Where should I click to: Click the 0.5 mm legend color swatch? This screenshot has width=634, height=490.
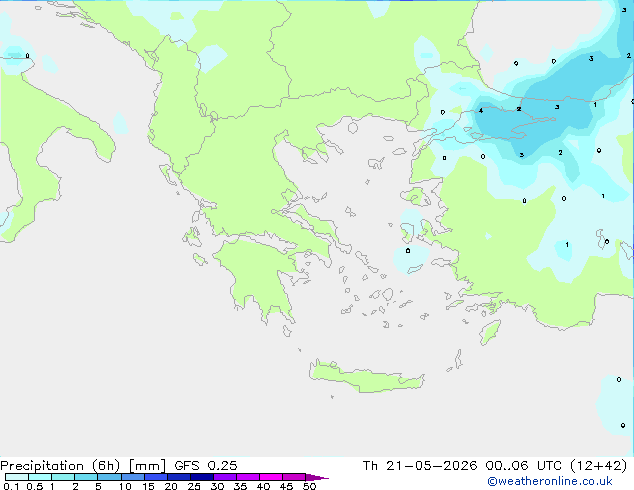pyautogui.click(x=40, y=477)
